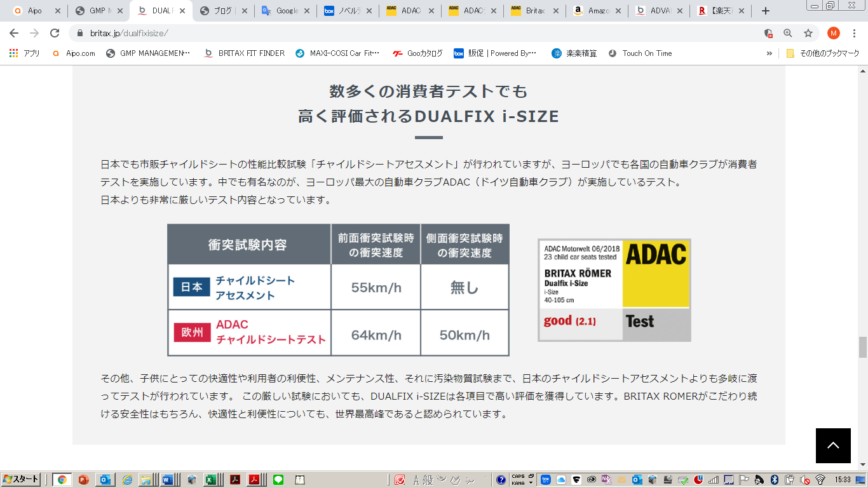The height and width of the screenshot is (488, 868).
Task: Close the DUALFIX tab
Action: (x=182, y=11)
